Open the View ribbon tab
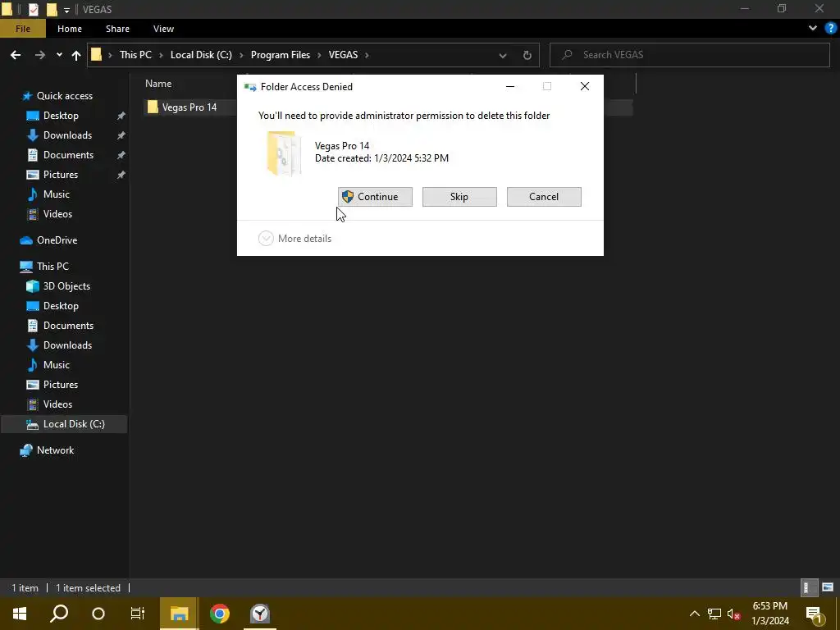This screenshot has height=630, width=840. tap(163, 29)
